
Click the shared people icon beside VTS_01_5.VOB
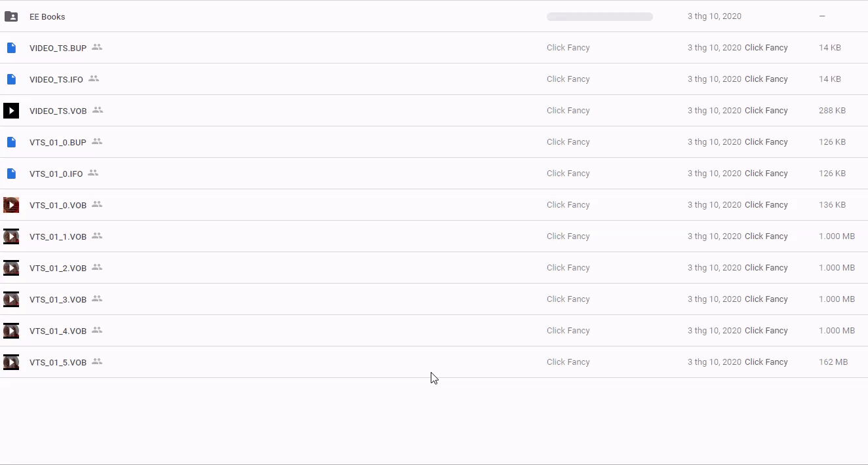97,362
